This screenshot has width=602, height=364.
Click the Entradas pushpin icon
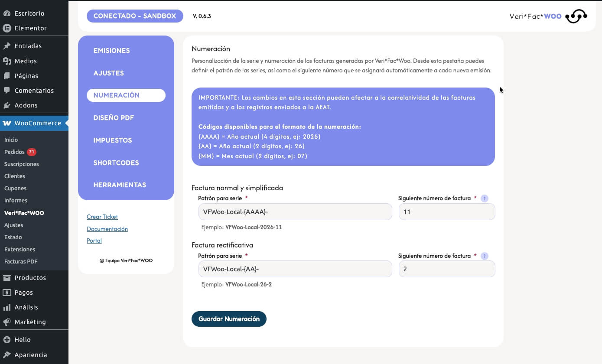[7, 46]
